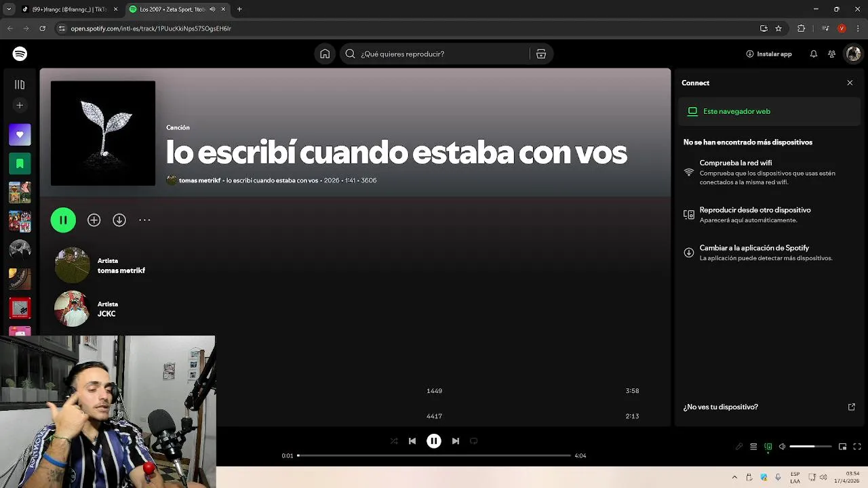Open the miniplayer icon
The width and height of the screenshot is (868, 488).
tap(842, 447)
